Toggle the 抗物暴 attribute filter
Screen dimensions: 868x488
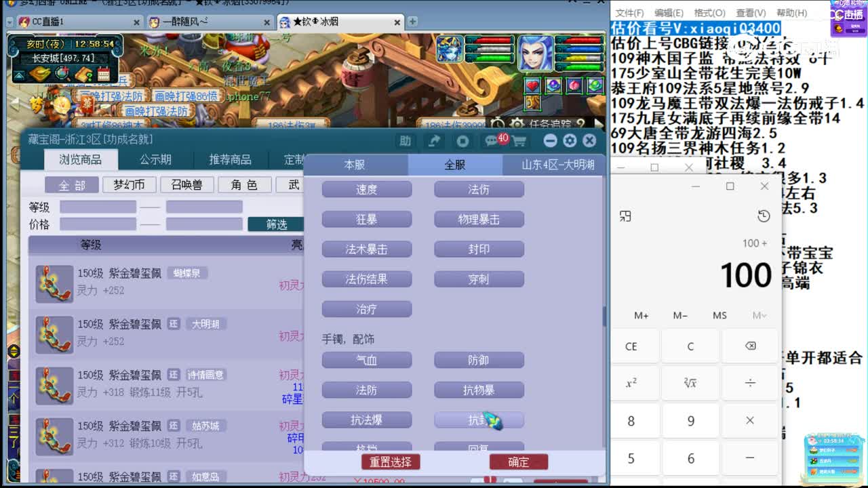click(x=479, y=390)
